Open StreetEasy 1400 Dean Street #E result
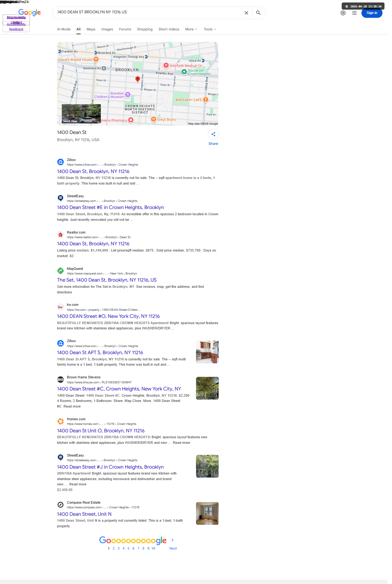 click(110, 207)
